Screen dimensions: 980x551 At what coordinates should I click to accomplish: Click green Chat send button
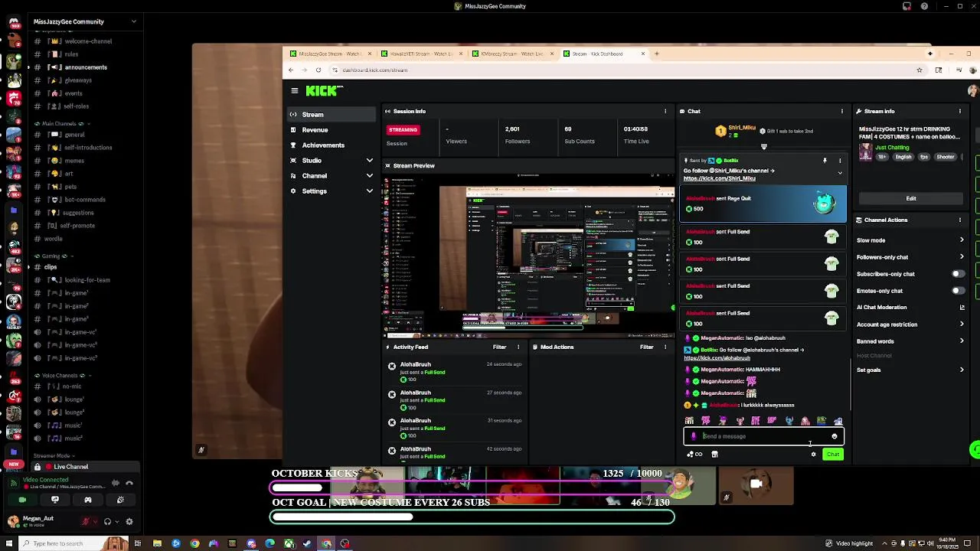pyautogui.click(x=833, y=455)
